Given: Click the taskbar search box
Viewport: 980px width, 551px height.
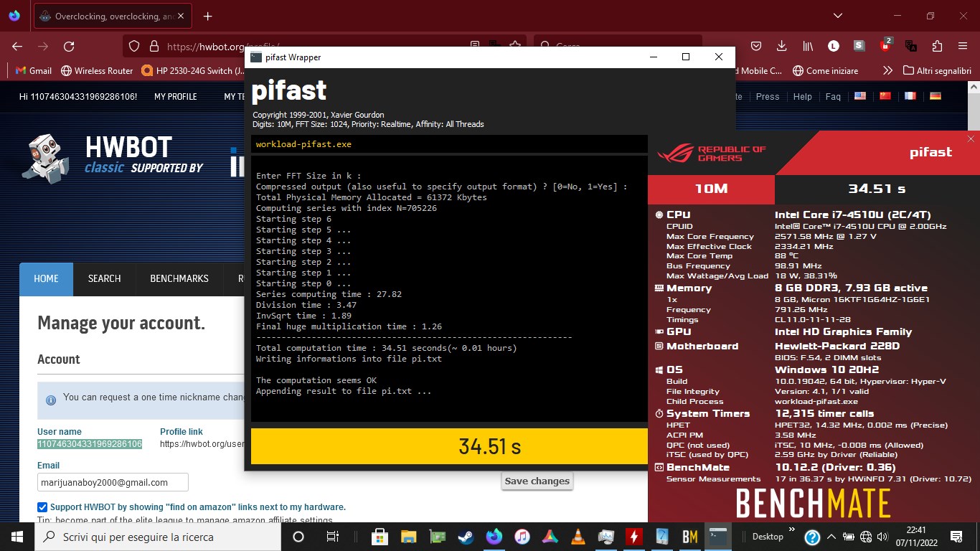Looking at the screenshot, I should (157, 537).
